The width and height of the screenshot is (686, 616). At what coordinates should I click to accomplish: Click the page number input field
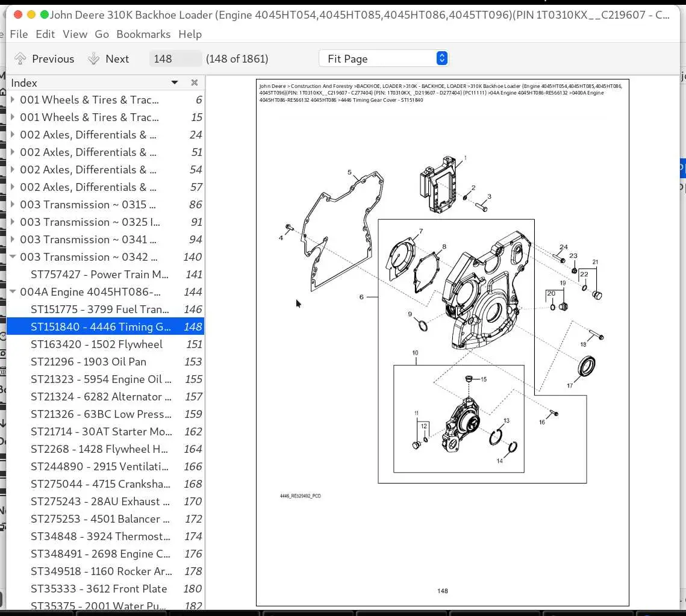click(x=175, y=58)
